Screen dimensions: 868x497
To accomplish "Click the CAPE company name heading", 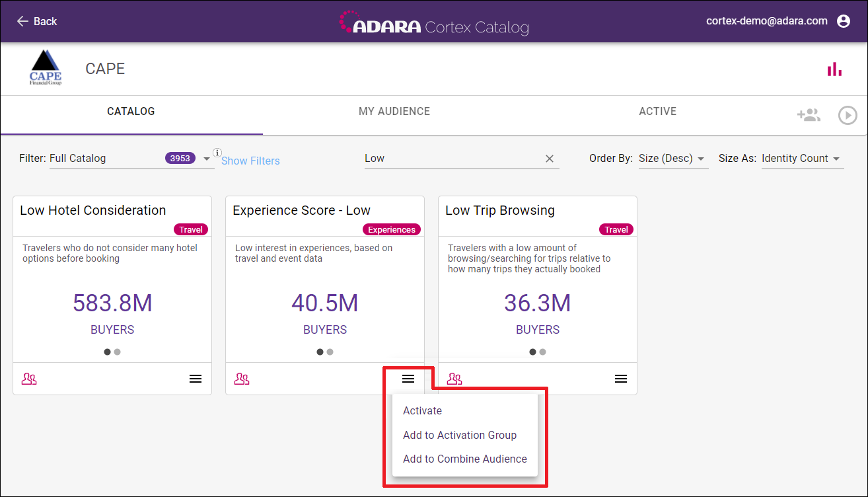I will (105, 69).
